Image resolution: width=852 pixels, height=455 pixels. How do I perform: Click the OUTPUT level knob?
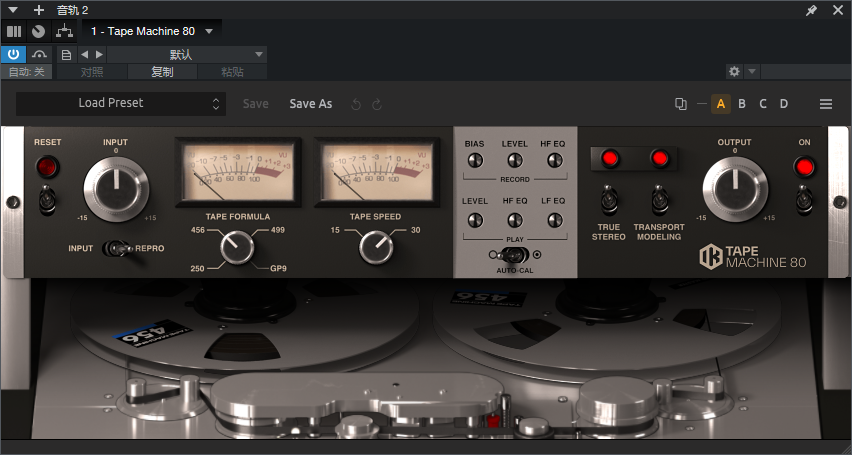pyautogui.click(x=735, y=189)
